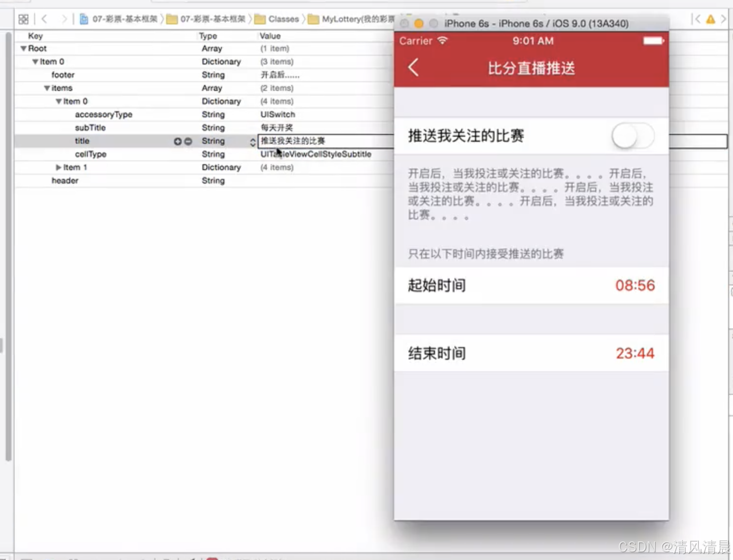
Task: Tap the back arrow in the simulator navigation bar
Action: tap(413, 67)
